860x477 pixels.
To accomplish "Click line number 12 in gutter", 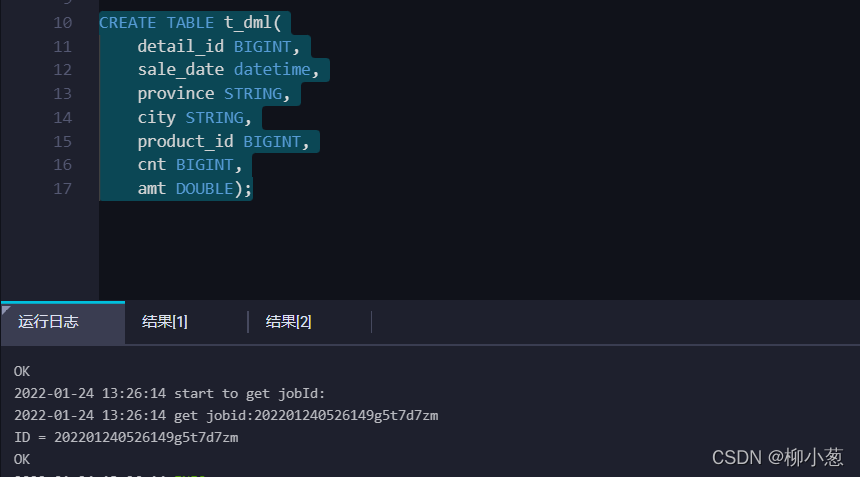I will coord(63,70).
